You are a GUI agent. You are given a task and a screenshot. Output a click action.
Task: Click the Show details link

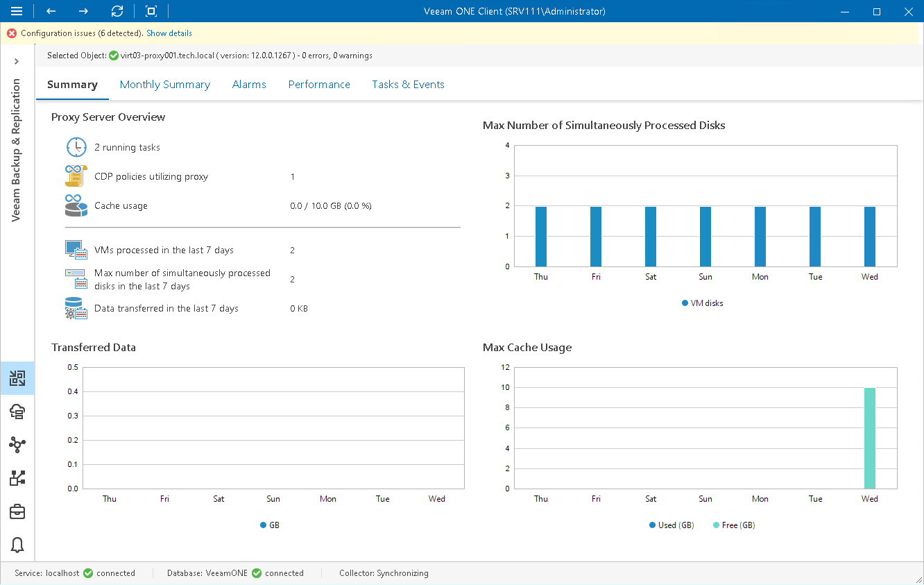(x=169, y=33)
